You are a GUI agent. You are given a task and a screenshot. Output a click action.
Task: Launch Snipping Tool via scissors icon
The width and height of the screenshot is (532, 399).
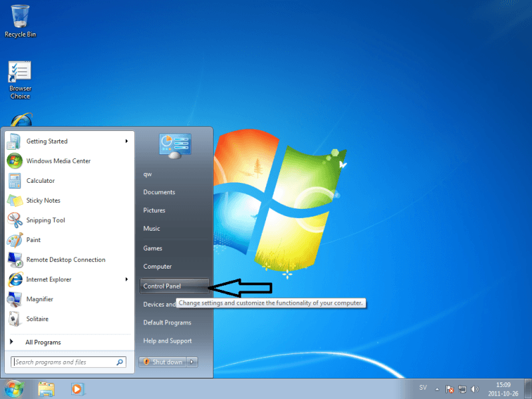[15, 220]
